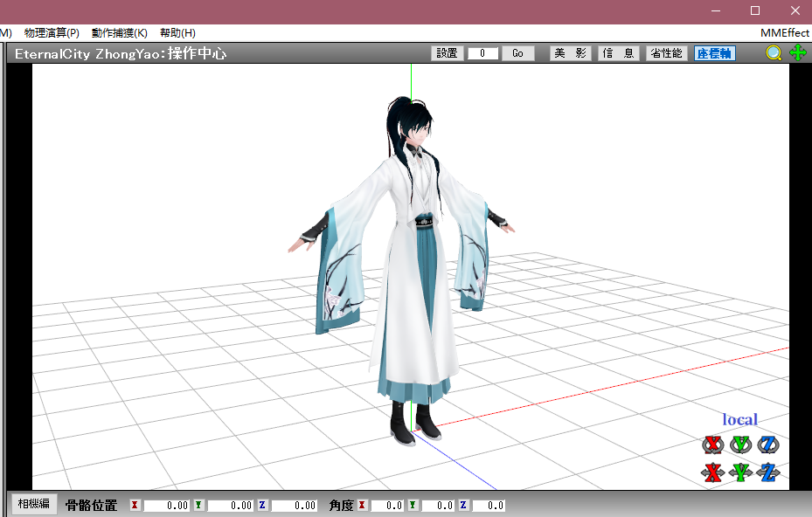Click the 設置 button
The height and width of the screenshot is (517, 812).
coord(447,53)
